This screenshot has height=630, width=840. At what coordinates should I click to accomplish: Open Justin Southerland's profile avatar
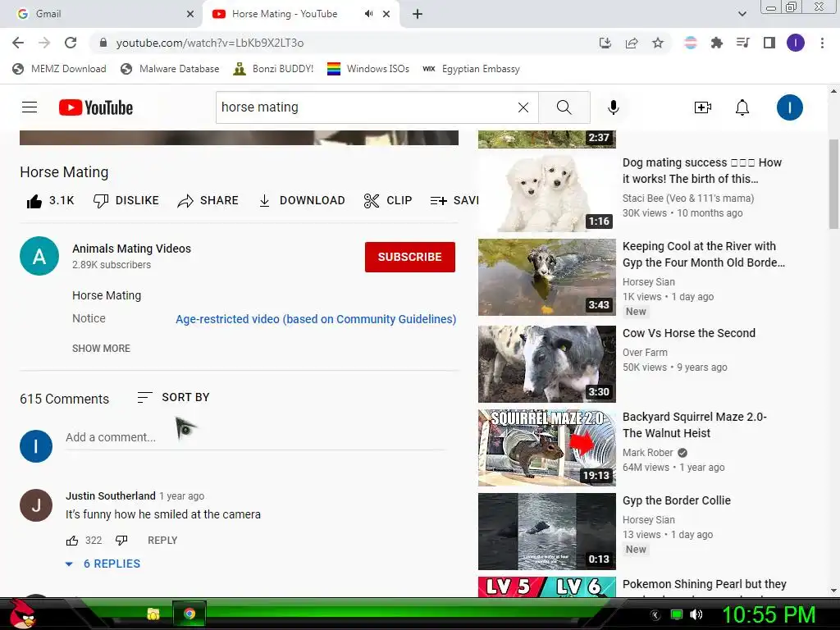tap(36, 505)
